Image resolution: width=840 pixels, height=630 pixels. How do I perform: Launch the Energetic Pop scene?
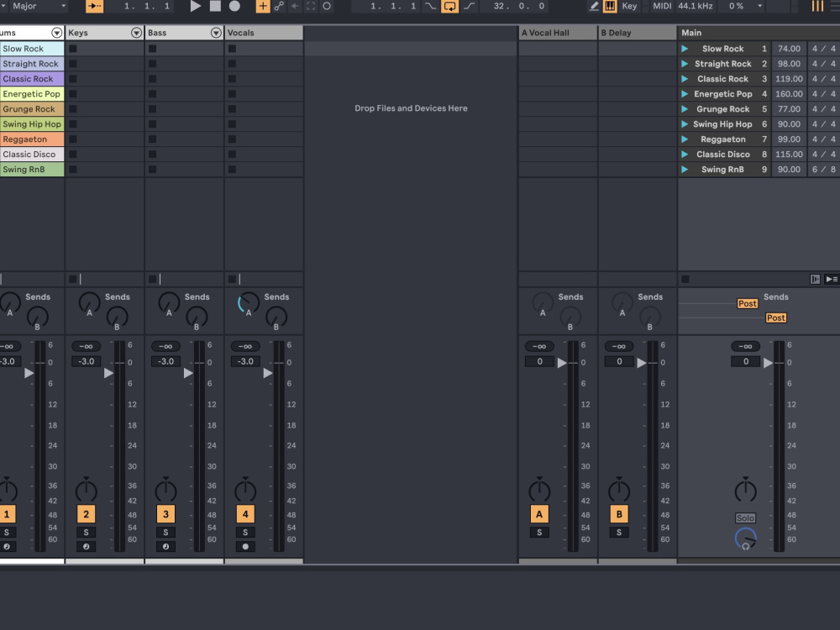(685, 94)
